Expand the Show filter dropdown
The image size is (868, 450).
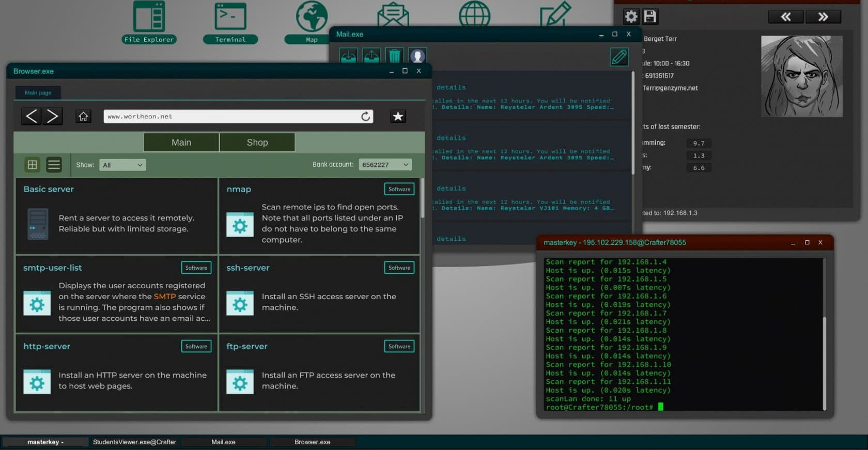[122, 165]
